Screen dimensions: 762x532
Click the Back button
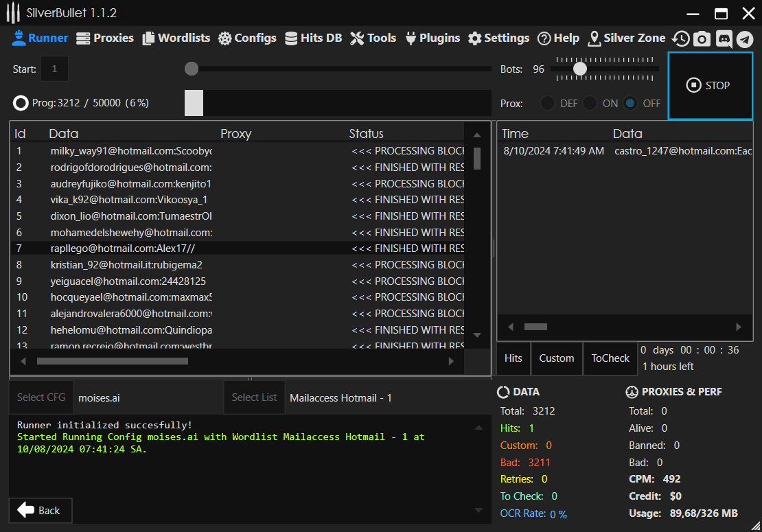tap(40, 510)
